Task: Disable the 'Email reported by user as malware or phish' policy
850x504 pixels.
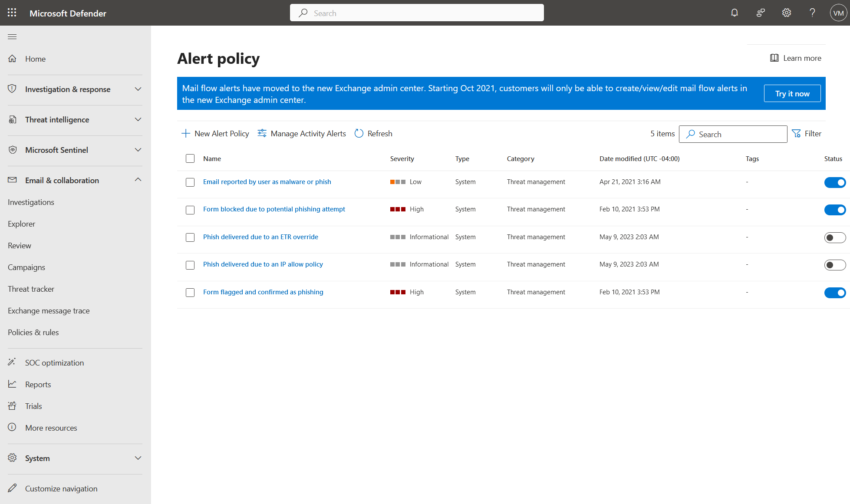Action: tap(835, 182)
